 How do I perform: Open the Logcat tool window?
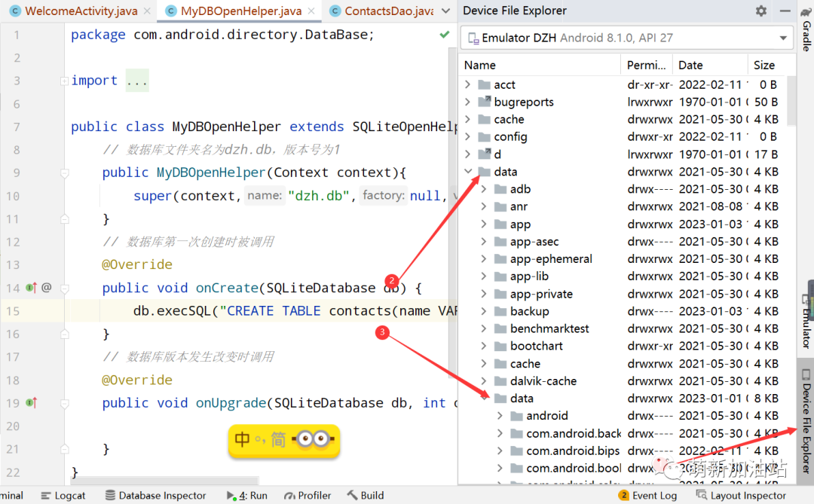[63, 496]
